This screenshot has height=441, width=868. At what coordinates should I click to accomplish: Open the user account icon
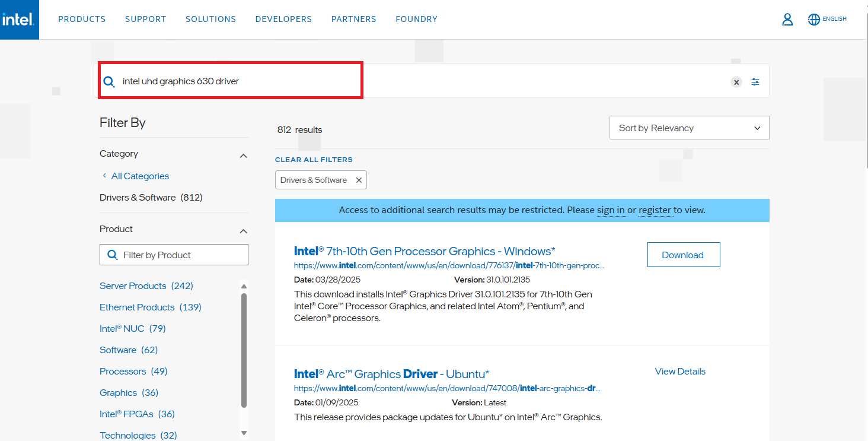click(787, 20)
